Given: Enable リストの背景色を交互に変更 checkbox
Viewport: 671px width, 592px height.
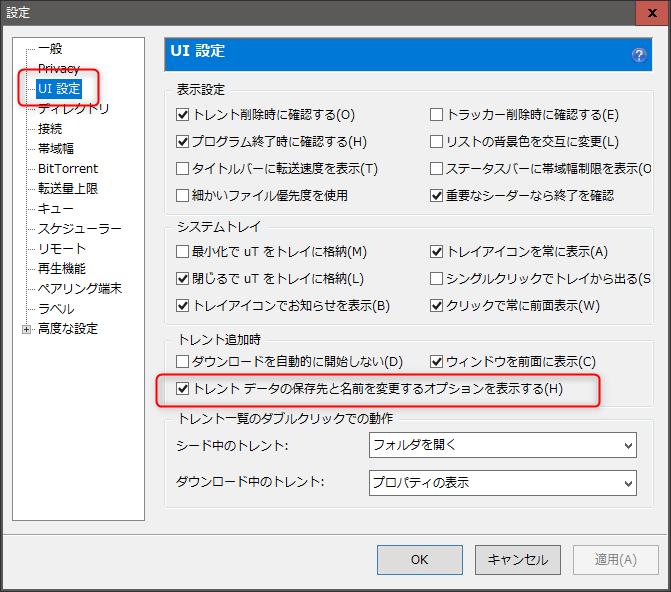Looking at the screenshot, I should (437, 142).
